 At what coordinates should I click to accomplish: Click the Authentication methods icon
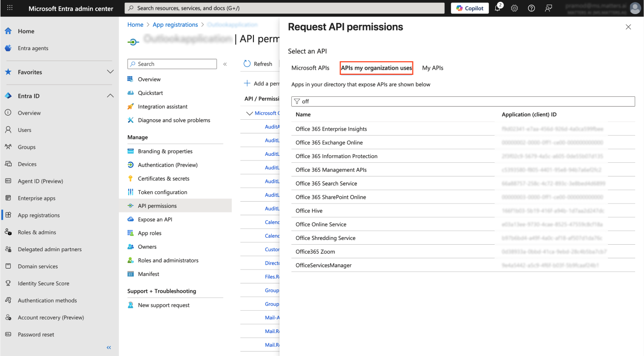[x=8, y=300]
